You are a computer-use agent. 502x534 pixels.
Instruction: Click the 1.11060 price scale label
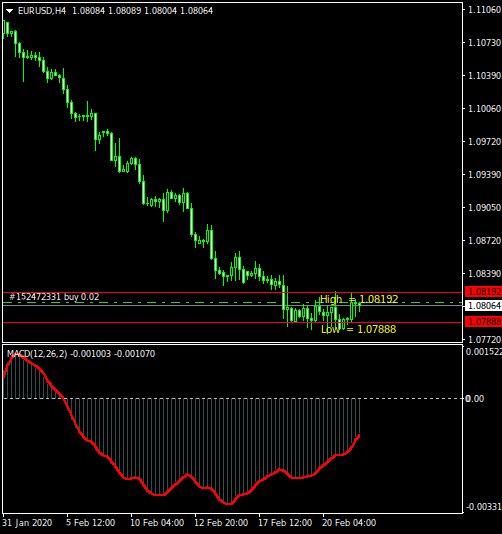point(484,10)
